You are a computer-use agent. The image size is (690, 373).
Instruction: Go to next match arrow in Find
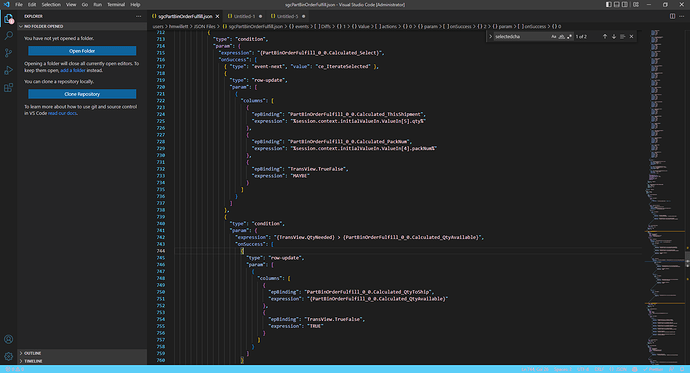point(614,37)
